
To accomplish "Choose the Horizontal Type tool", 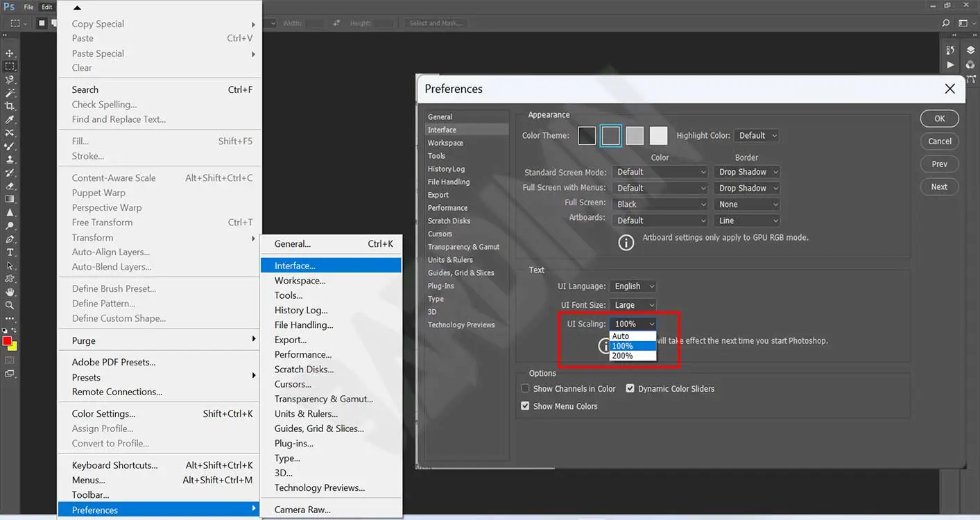I will (10, 252).
